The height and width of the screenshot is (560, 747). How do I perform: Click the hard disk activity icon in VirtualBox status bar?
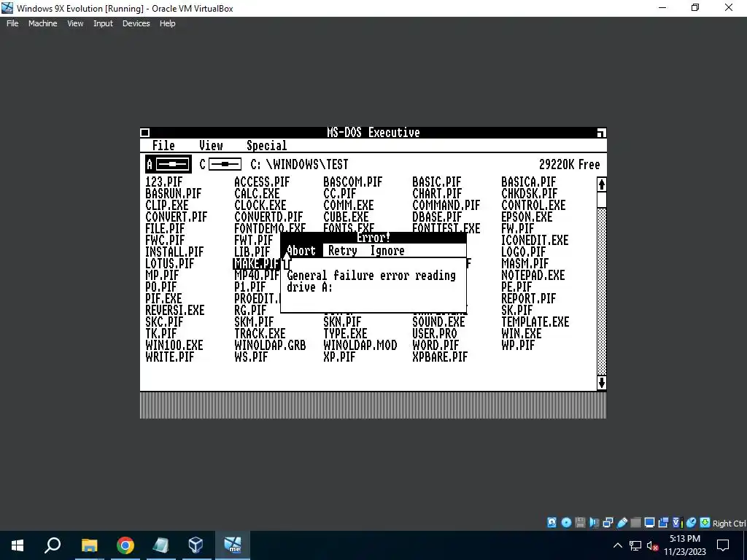[x=551, y=522]
